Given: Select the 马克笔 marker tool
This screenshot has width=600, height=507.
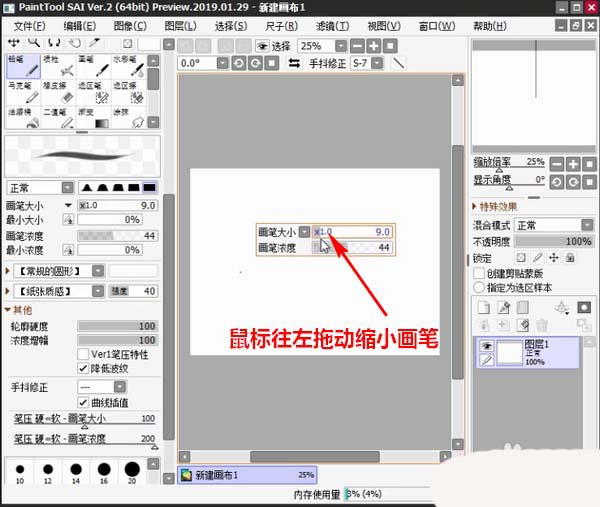Looking at the screenshot, I should click(23, 92).
